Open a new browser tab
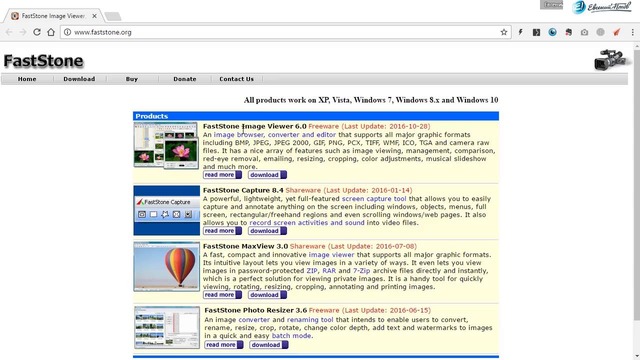 point(113,16)
